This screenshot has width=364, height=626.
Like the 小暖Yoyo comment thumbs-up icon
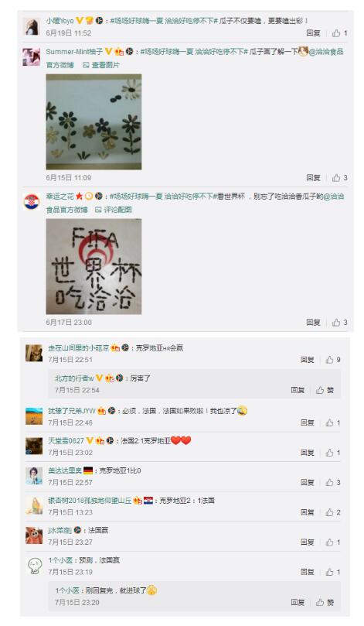click(x=336, y=33)
